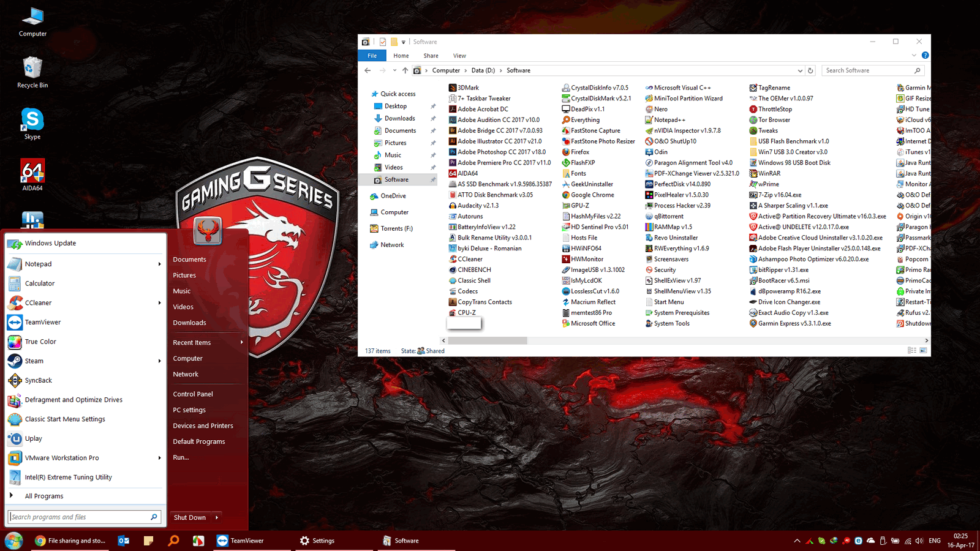This screenshot has height=551, width=980.
Task: Open Google Chrome folder in Software
Action: coord(592,195)
